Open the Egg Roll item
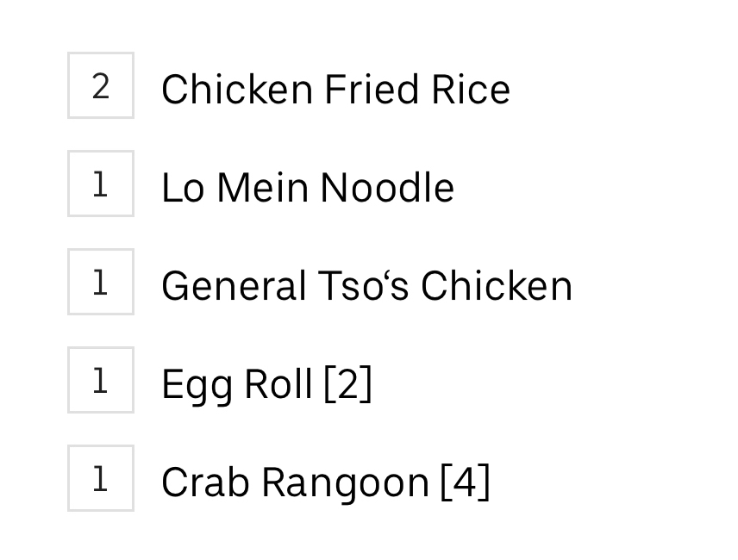This screenshot has height=560, width=738. pos(266,384)
